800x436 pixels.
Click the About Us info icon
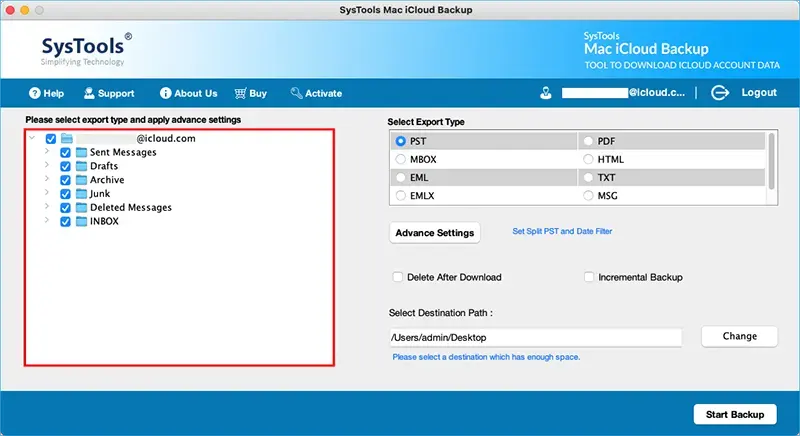coord(165,93)
